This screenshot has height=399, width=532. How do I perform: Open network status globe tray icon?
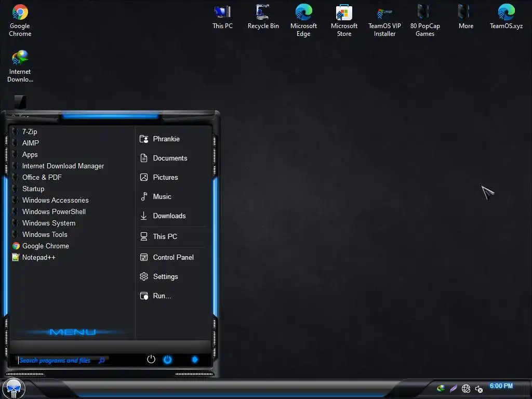click(x=466, y=389)
